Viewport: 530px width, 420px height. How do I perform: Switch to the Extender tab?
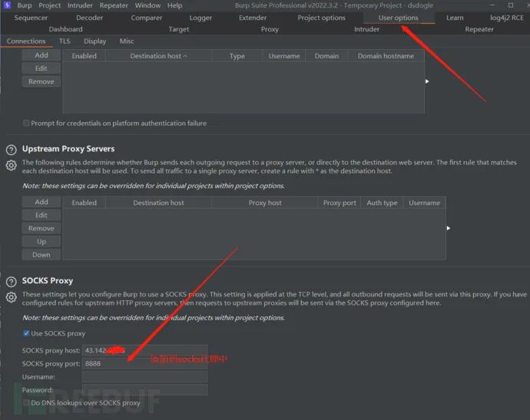[x=253, y=18]
